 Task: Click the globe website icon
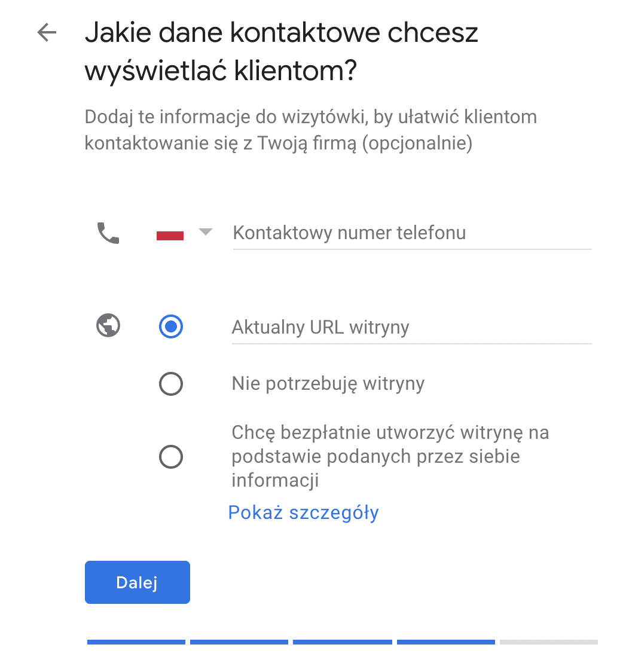click(x=108, y=326)
